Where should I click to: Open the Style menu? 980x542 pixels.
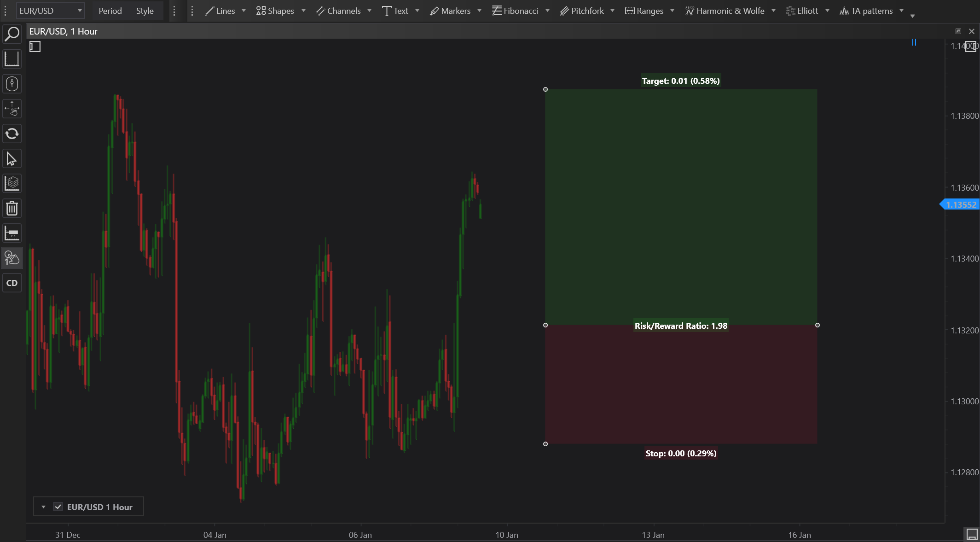145,11
